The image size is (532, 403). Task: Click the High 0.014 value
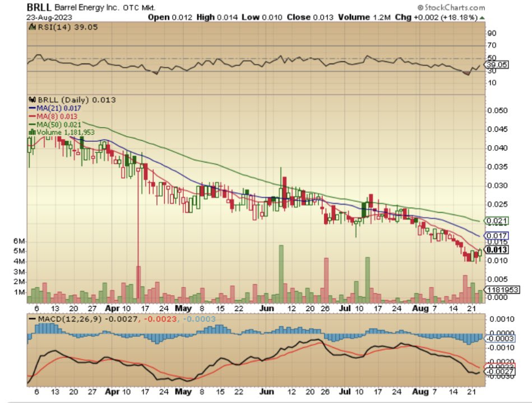point(217,17)
